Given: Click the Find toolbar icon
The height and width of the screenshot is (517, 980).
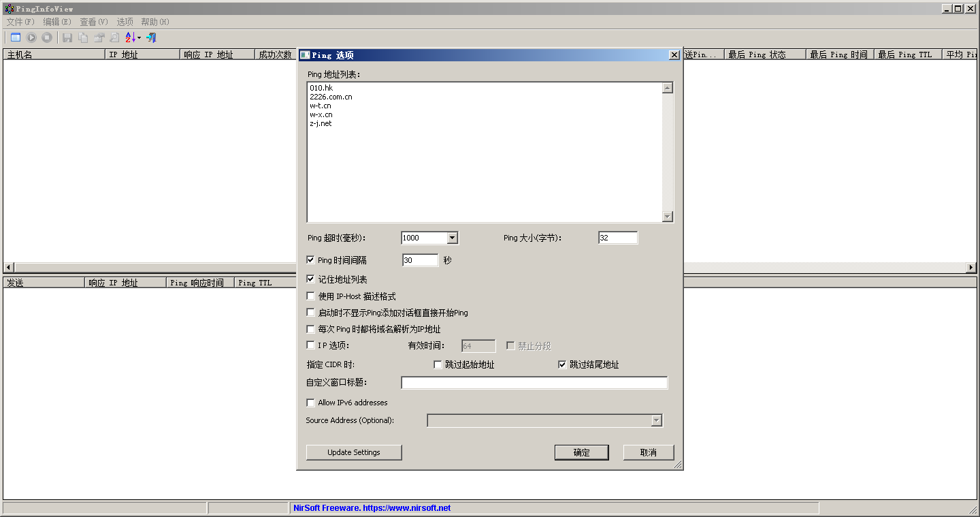Looking at the screenshot, I should coord(114,37).
